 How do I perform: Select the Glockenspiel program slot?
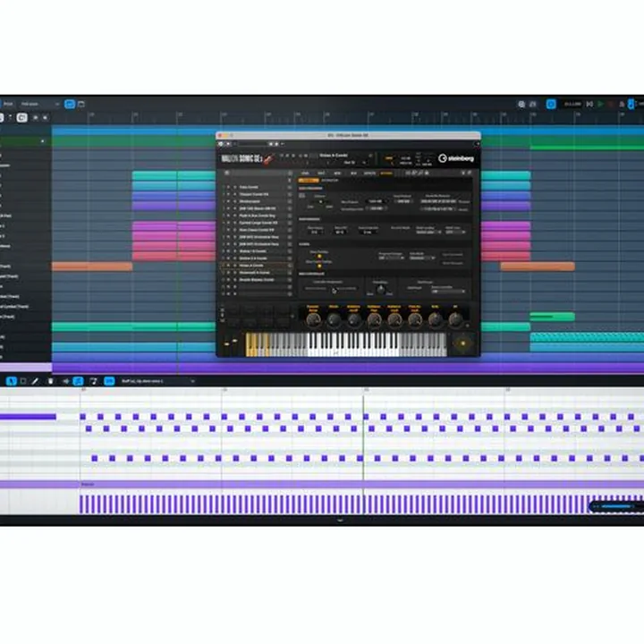[255, 201]
